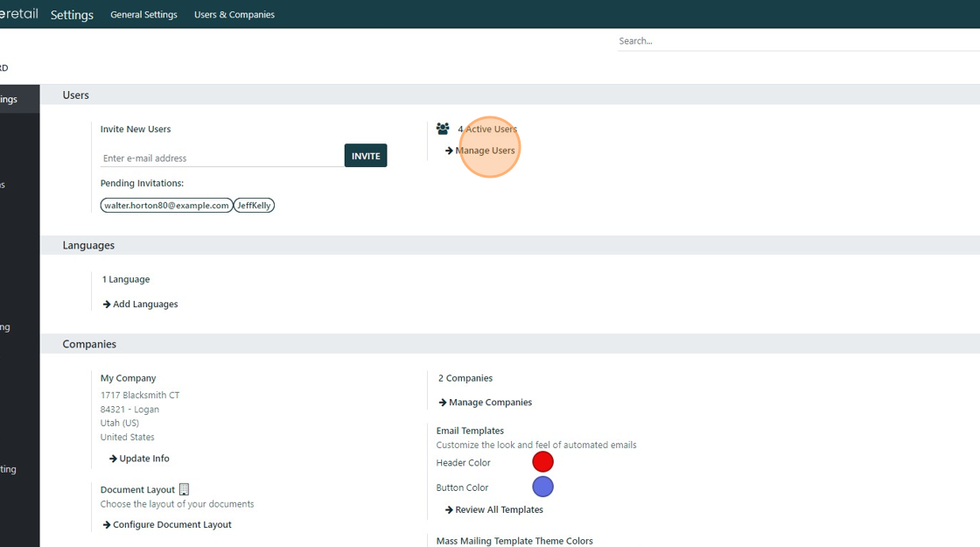Click 'Choose the layout of your documents'
This screenshot has height=547, width=980.
tap(177, 504)
